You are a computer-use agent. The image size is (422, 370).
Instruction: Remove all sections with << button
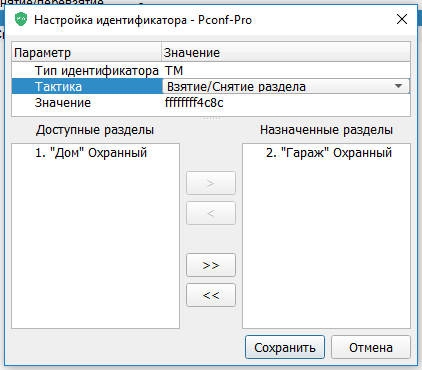pyautogui.click(x=211, y=295)
